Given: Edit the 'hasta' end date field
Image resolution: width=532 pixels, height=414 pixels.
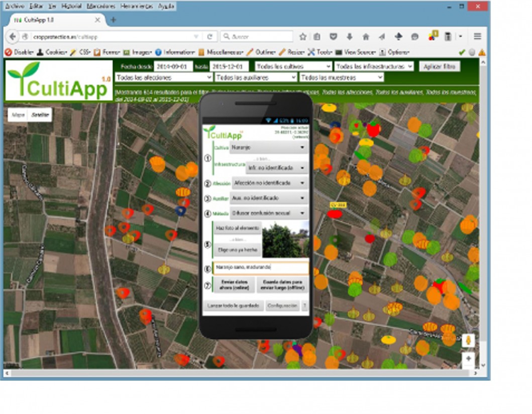Looking at the screenshot, I should pos(229,66).
